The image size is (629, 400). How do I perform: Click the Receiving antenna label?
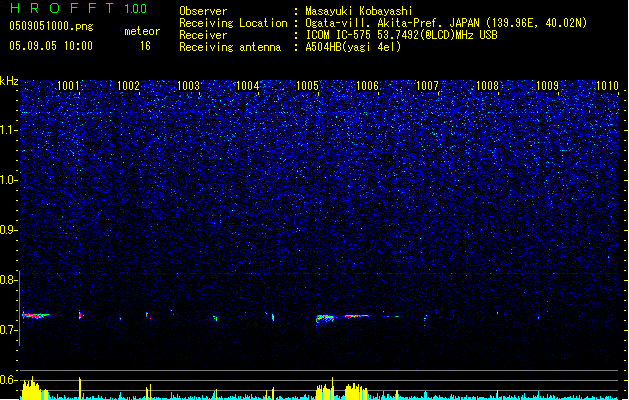pyautogui.click(x=230, y=47)
